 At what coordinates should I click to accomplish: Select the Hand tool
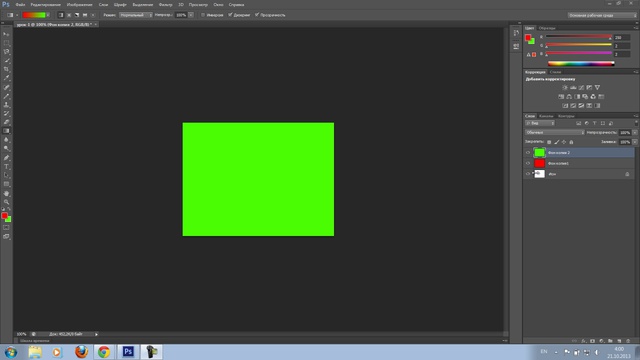6,193
